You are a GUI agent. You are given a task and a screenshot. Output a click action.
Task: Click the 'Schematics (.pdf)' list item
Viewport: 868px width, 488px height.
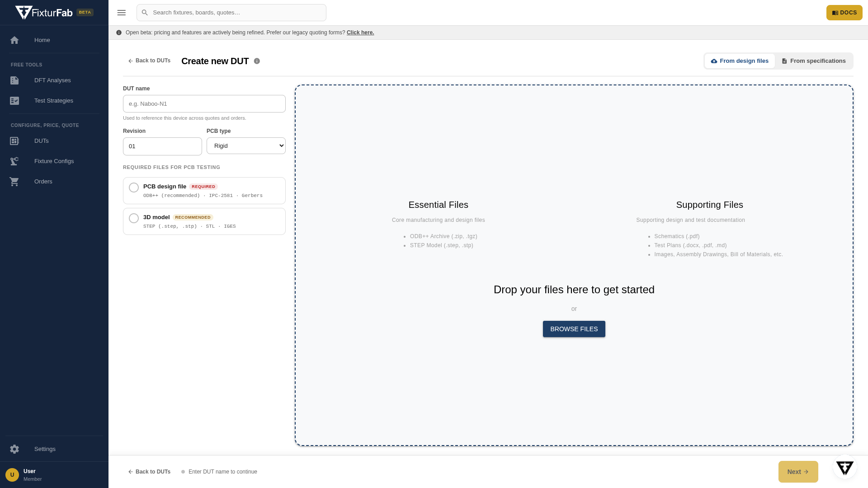click(x=677, y=236)
